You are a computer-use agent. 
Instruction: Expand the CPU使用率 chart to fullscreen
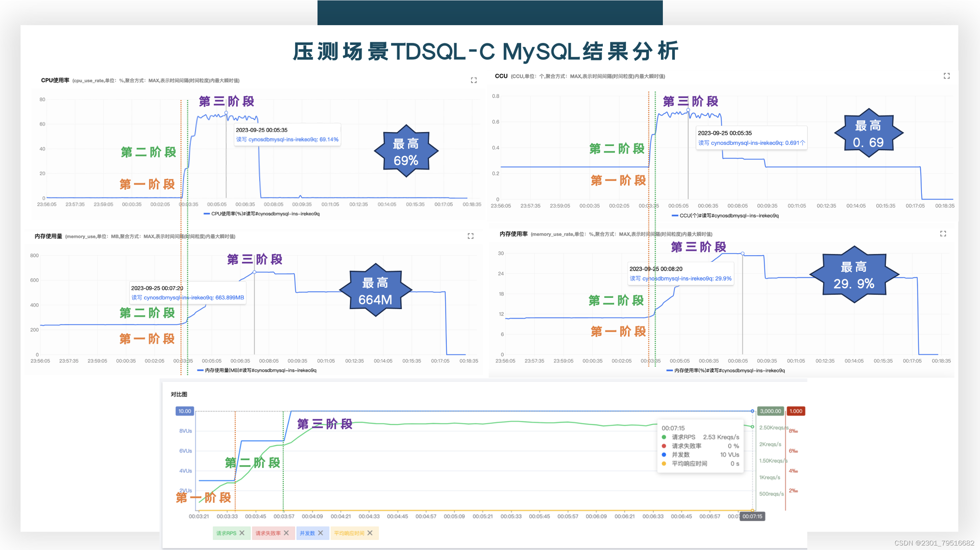[474, 80]
